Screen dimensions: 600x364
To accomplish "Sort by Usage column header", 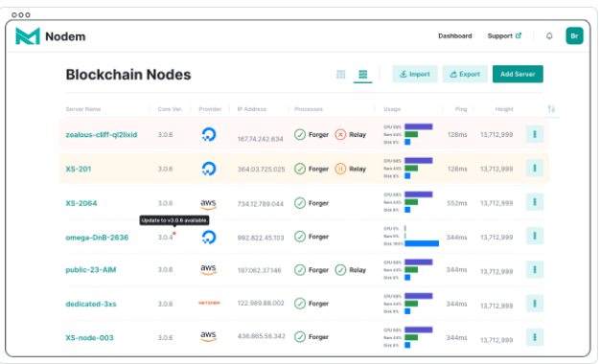I will (392, 109).
